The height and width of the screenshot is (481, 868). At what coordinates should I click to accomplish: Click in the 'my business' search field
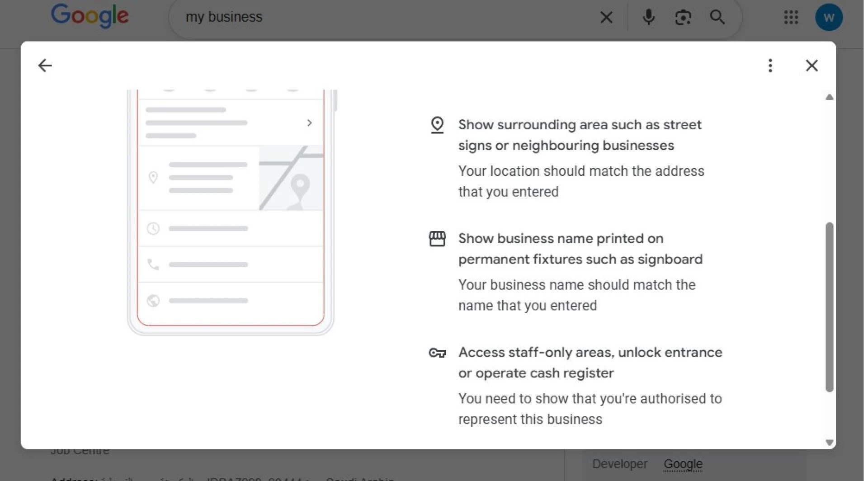[384, 17]
